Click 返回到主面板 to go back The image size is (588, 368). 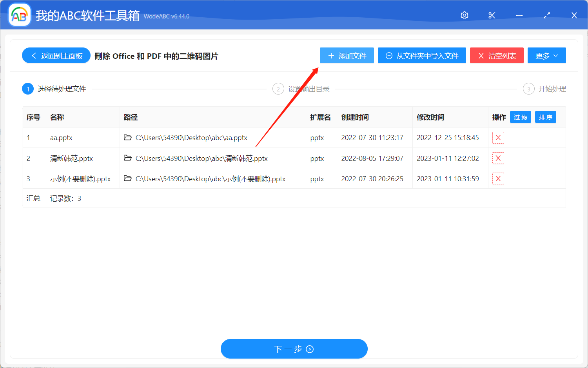(x=56, y=55)
